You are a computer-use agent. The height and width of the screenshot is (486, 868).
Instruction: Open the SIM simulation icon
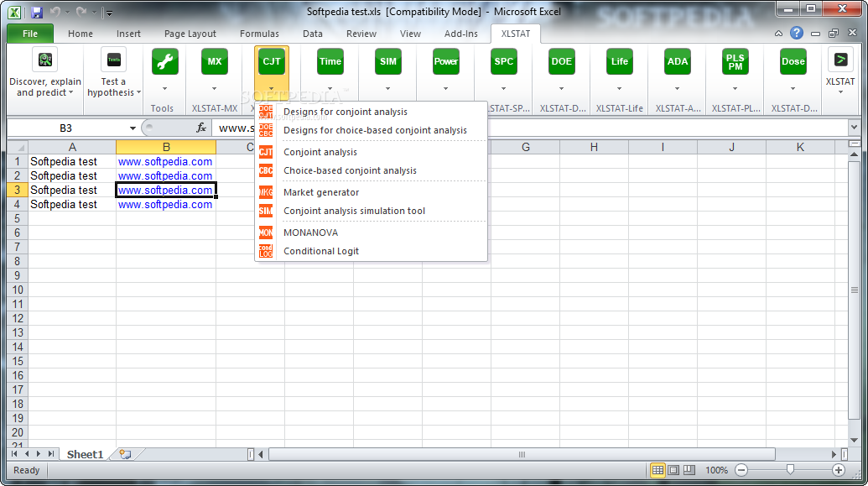tap(388, 61)
